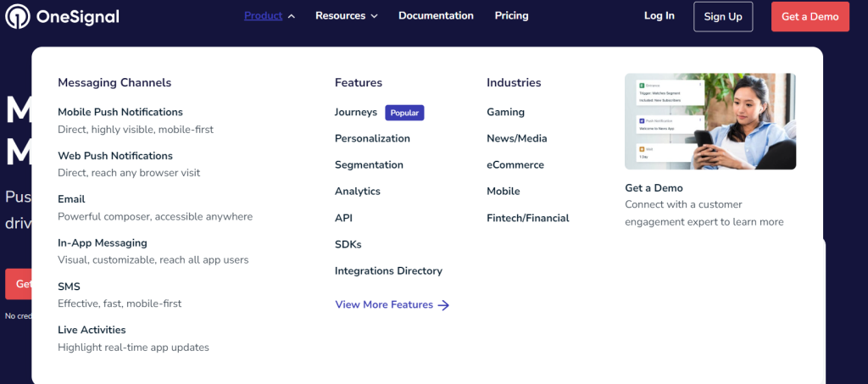868x384 pixels.
Task: Click the OneSignal logo icon
Action: 17,16
